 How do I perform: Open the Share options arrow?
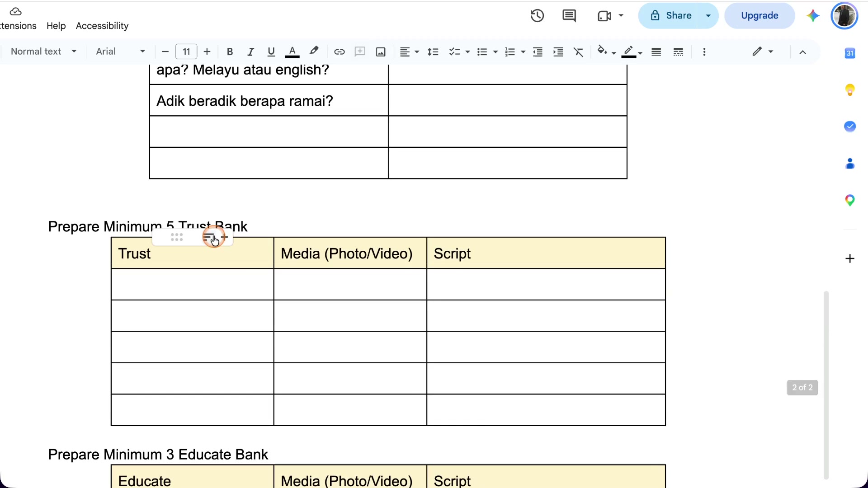[708, 16]
